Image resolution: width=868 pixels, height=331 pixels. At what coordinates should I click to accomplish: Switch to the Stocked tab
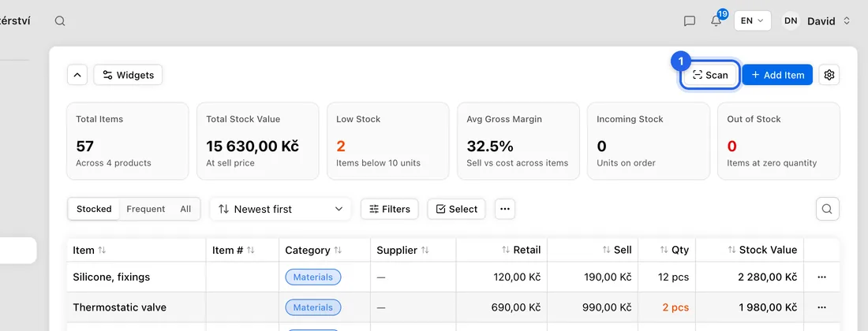(x=94, y=209)
